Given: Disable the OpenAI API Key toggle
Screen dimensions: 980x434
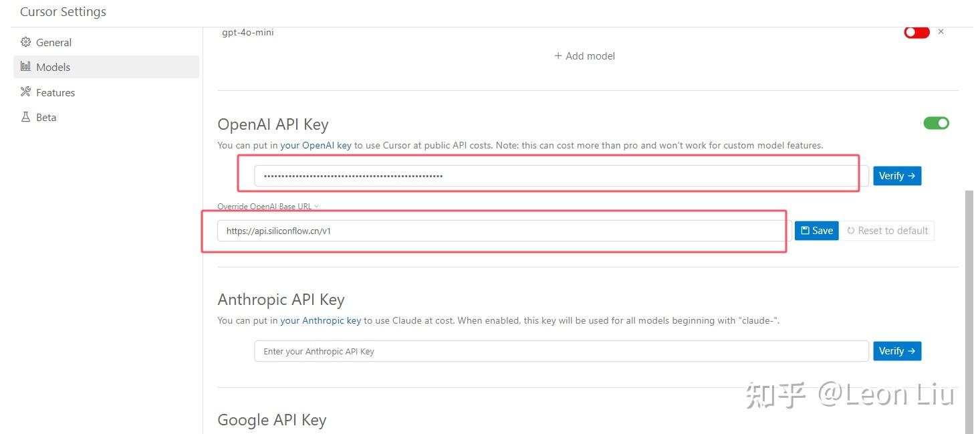Looking at the screenshot, I should tap(936, 123).
